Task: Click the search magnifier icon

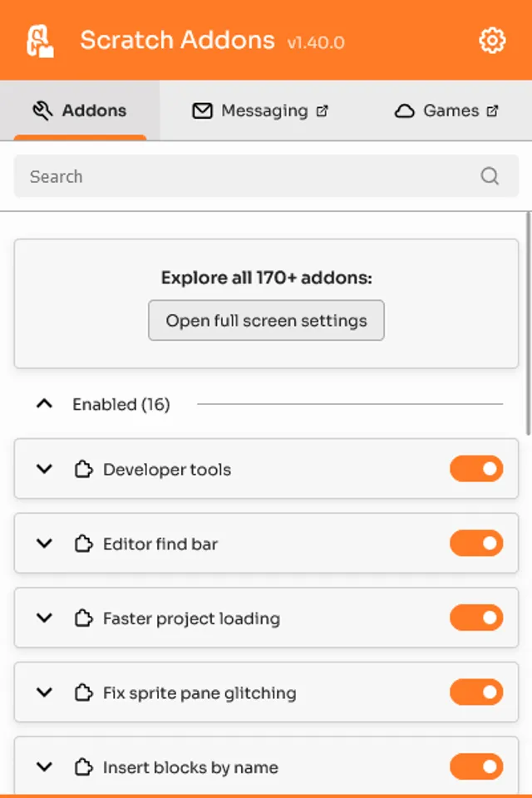Action: point(490,176)
